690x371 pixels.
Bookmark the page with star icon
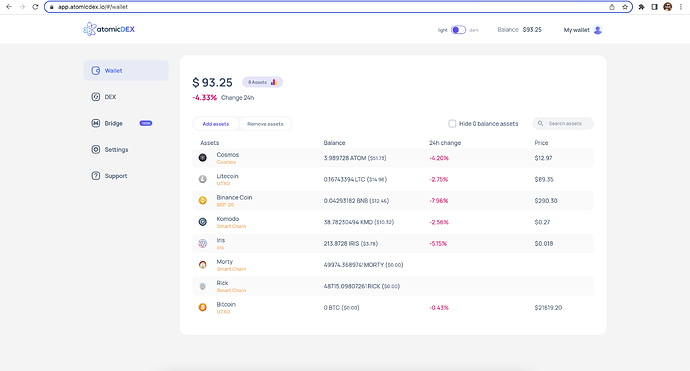click(625, 7)
